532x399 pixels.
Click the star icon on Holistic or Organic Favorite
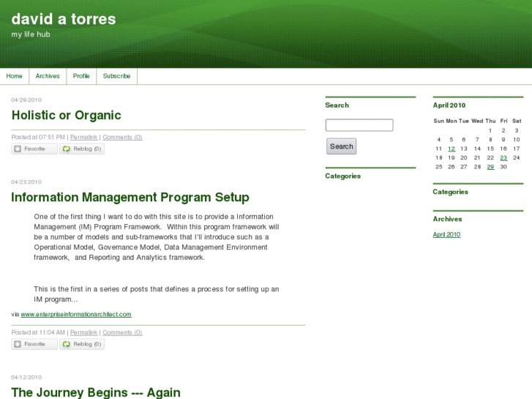[x=18, y=149]
